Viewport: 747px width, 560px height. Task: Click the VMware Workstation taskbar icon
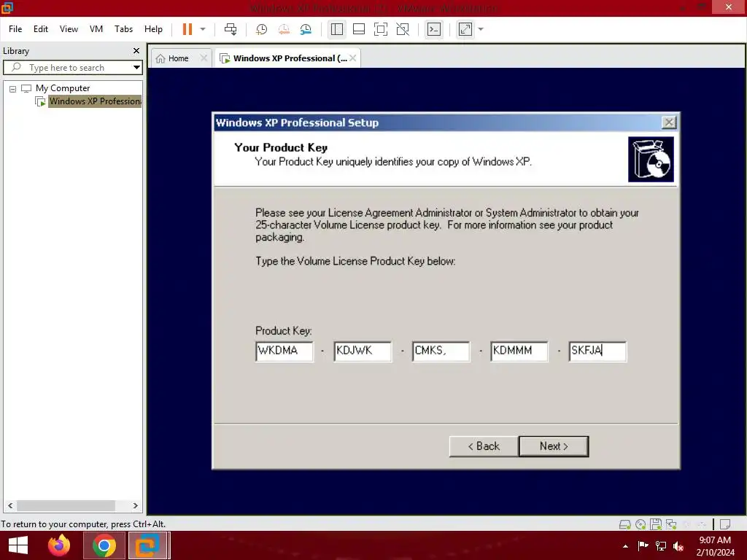point(147,545)
